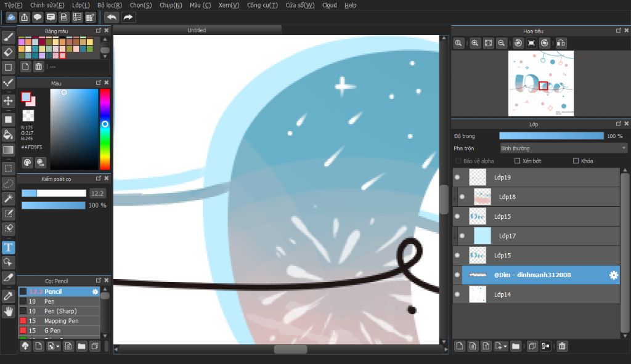Screen dimensions: 631x364
Task: Activate the Text tool
Action: click(8, 248)
